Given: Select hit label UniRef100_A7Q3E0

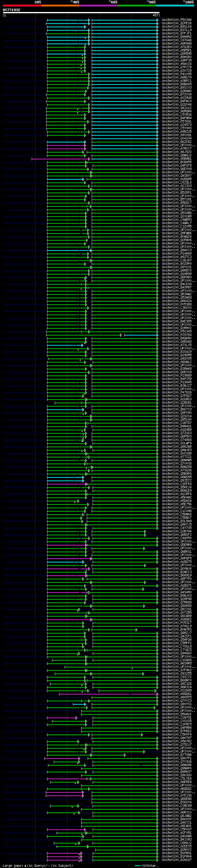Looking at the screenshot, I should click(x=177, y=47).
